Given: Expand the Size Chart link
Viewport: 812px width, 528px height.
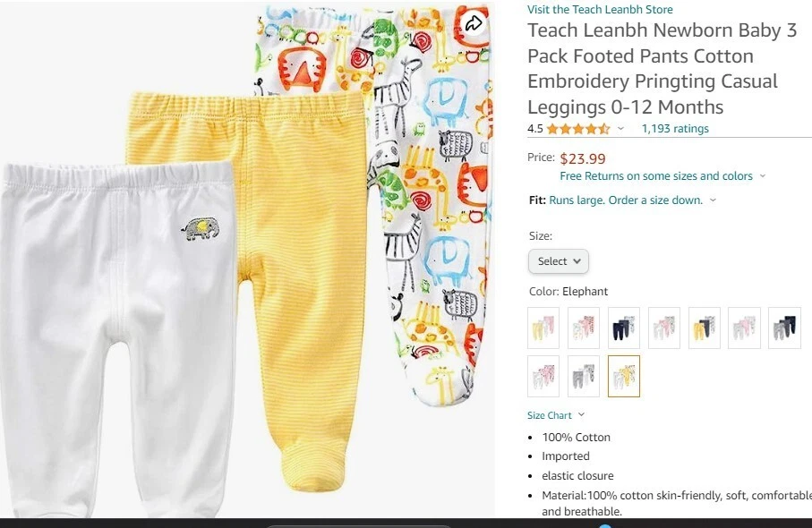Looking at the screenshot, I should tap(556, 415).
